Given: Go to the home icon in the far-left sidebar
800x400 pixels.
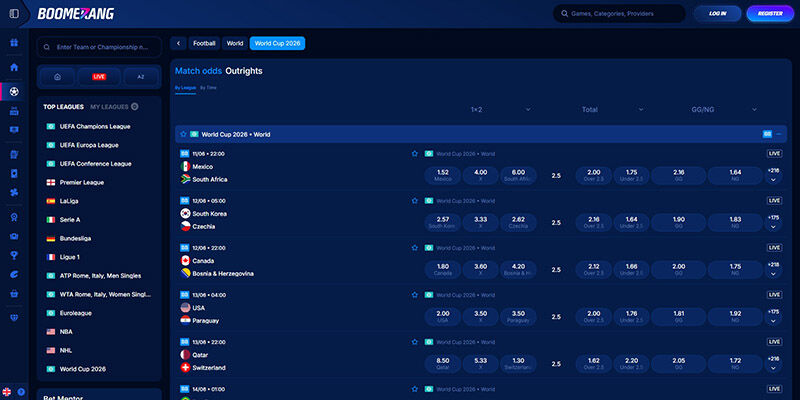Looking at the screenshot, I should (14, 67).
